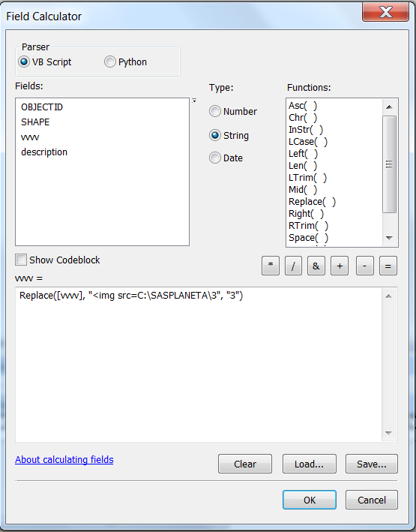Pick Replace( ) from the Functions list
Image resolution: width=416 pixels, height=532 pixels.
coord(312,202)
